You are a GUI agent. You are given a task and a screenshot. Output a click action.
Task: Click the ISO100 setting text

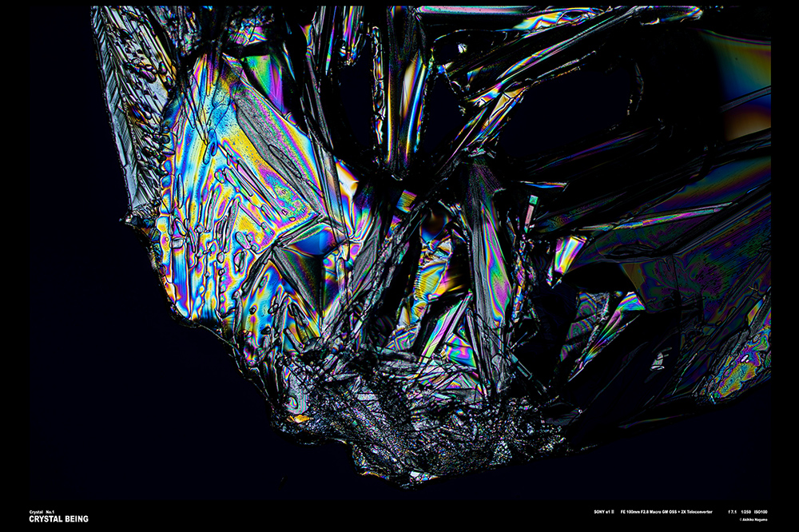pos(761,511)
